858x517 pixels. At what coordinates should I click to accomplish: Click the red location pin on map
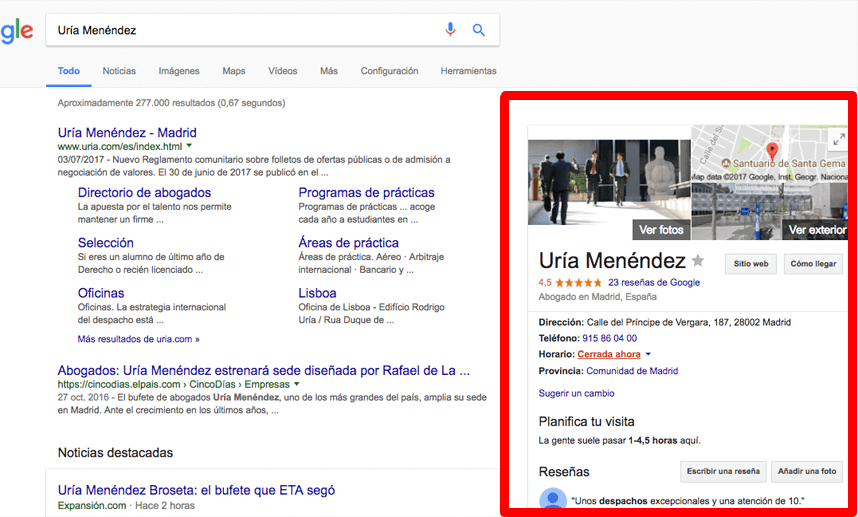click(771, 152)
